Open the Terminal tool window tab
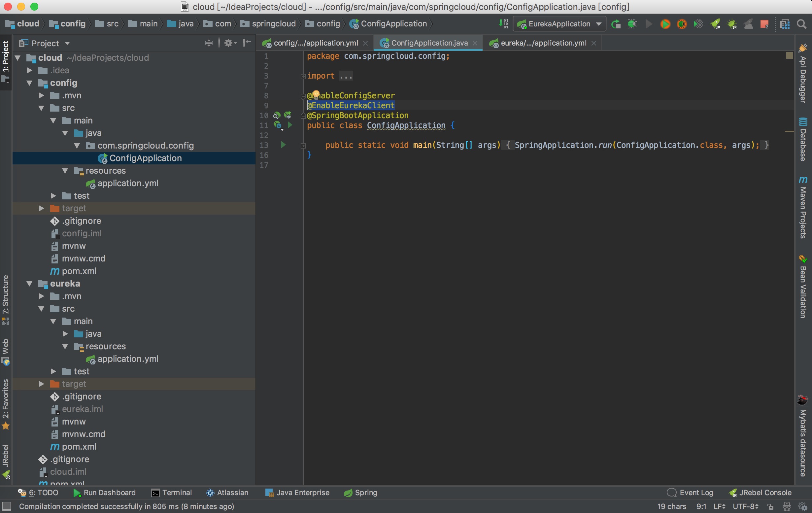812x513 pixels. (172, 493)
